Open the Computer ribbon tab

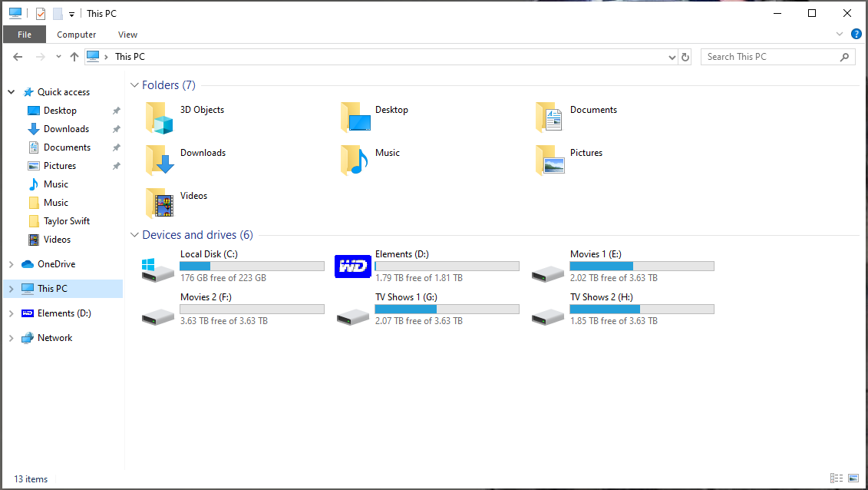tap(77, 35)
